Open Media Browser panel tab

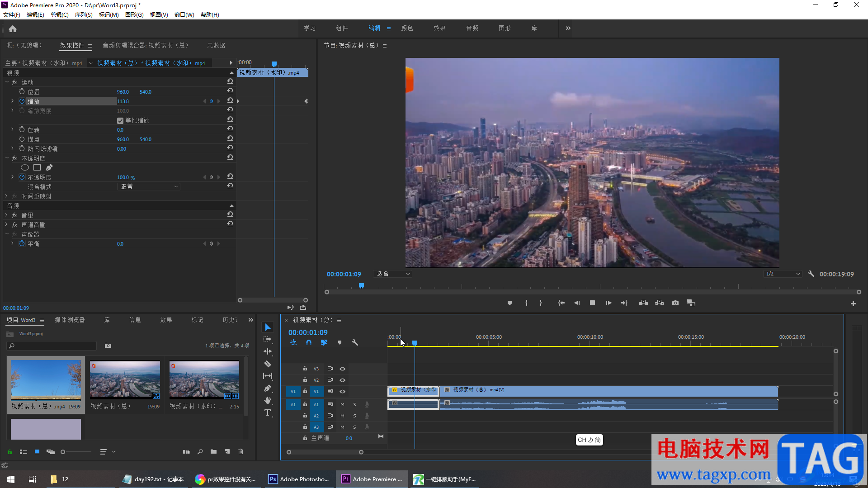(x=70, y=320)
